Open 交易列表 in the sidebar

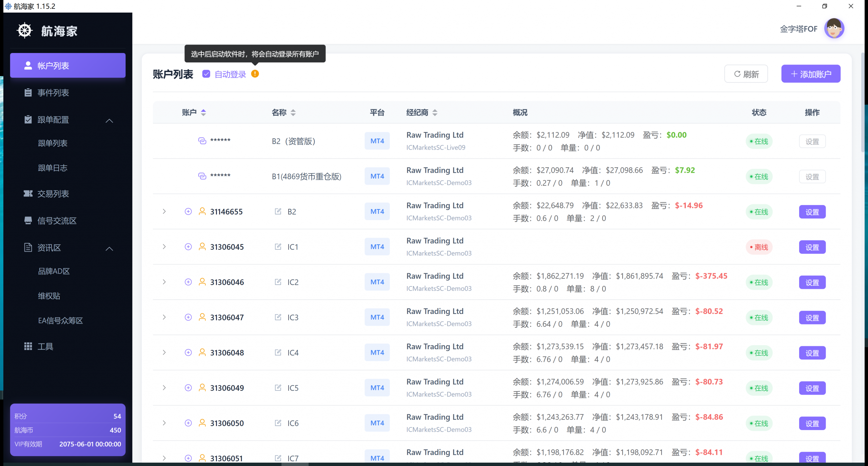tap(53, 194)
